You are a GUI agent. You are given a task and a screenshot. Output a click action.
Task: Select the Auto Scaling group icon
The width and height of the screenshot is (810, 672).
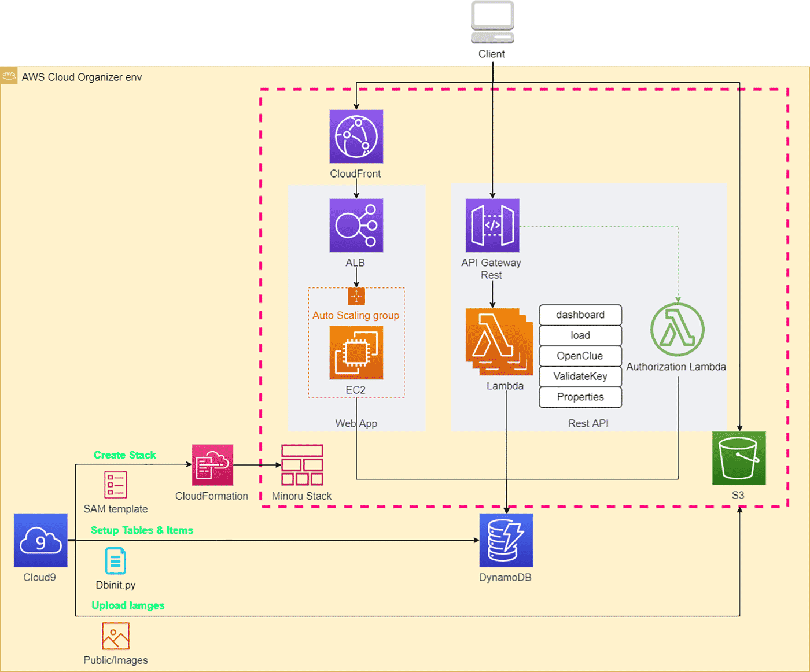coord(356,296)
